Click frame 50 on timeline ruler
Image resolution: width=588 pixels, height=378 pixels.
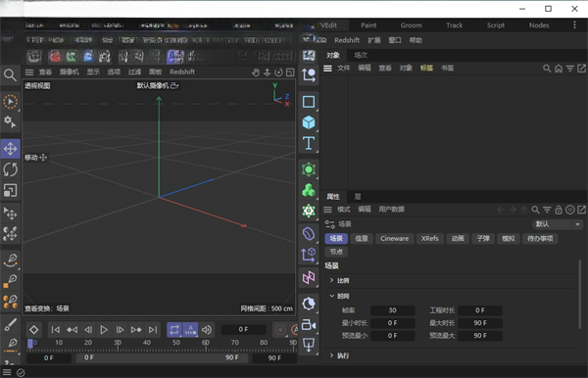tap(176, 343)
